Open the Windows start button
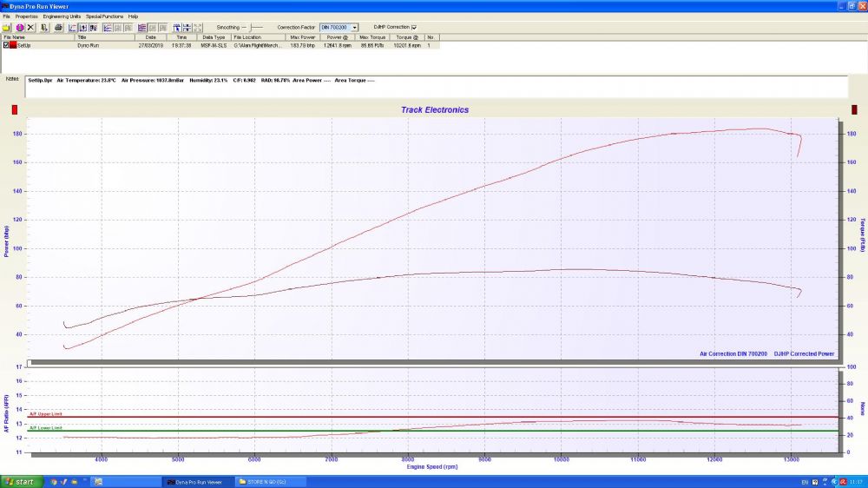 click(21, 481)
